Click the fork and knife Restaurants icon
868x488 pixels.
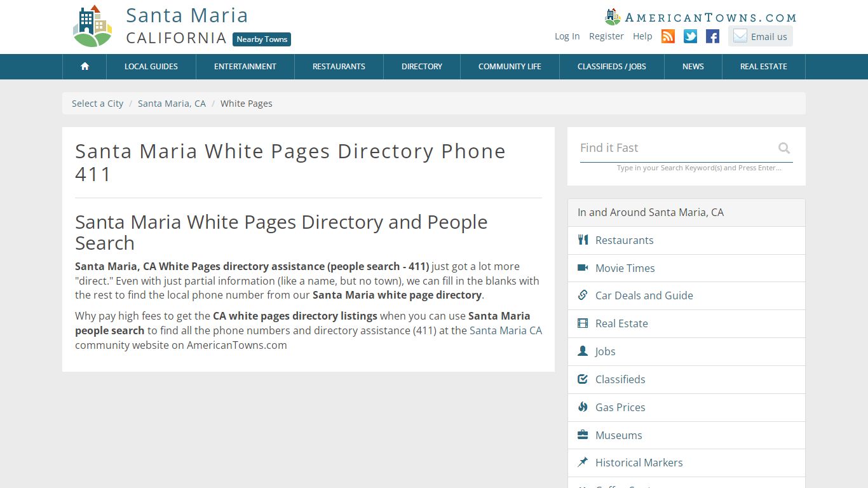583,240
